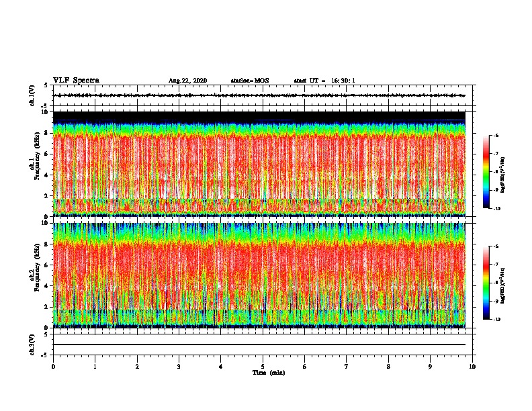The width and height of the screenshot is (532, 411).
Task: Click the "-10" label on ch.2 color bar
Action: pyautogui.click(x=496, y=320)
